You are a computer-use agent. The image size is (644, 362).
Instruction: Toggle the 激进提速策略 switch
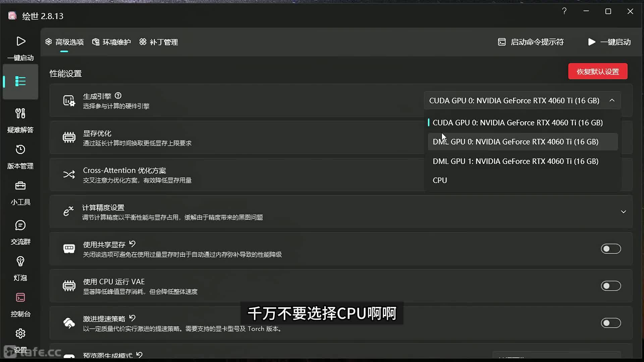611,323
